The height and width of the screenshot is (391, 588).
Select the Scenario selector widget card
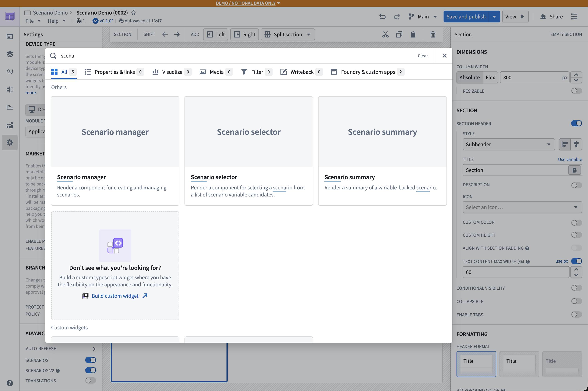point(248,151)
